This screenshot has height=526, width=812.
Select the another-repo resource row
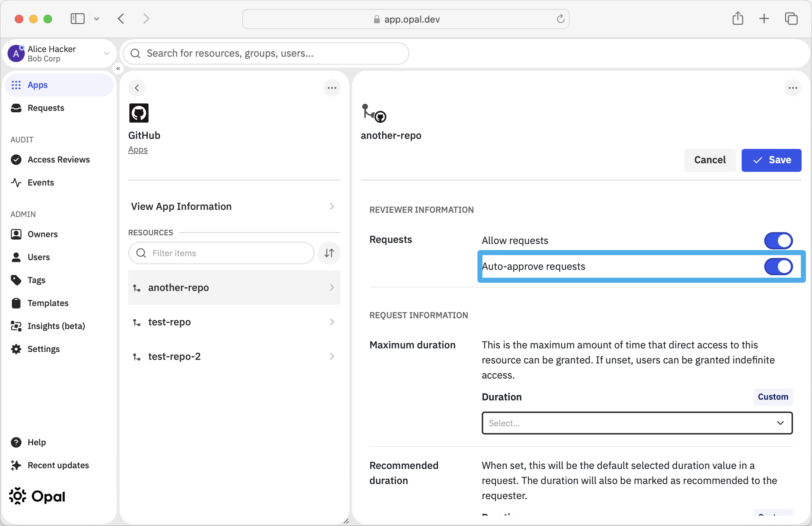[234, 287]
